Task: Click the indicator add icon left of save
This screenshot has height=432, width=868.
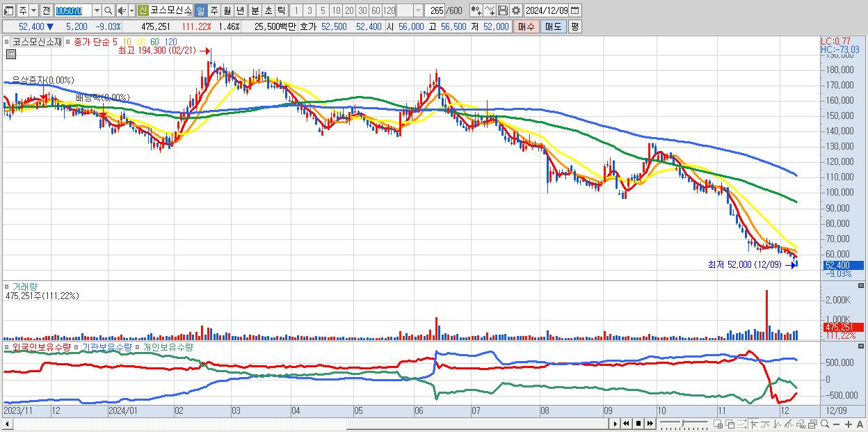Action: pos(476,10)
